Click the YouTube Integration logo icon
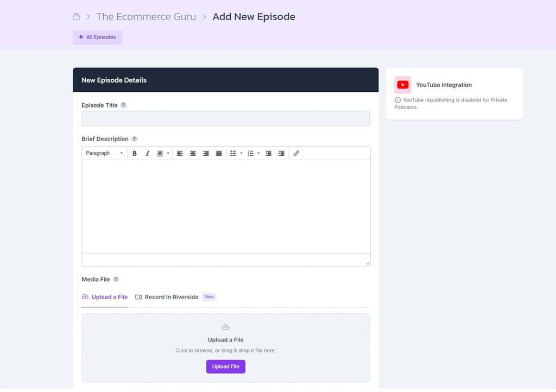556x392 pixels. (403, 85)
